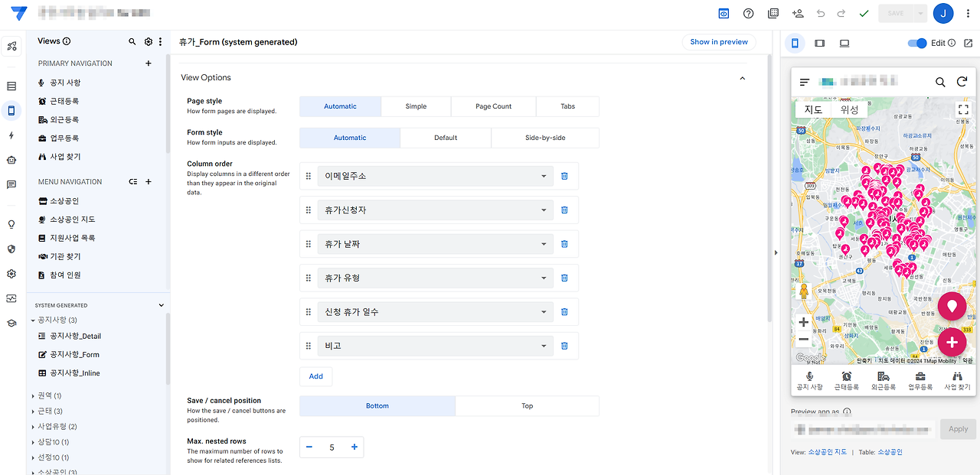Open Settings gear icon in left sidebar
This screenshot has width=980, height=475.
point(11,274)
